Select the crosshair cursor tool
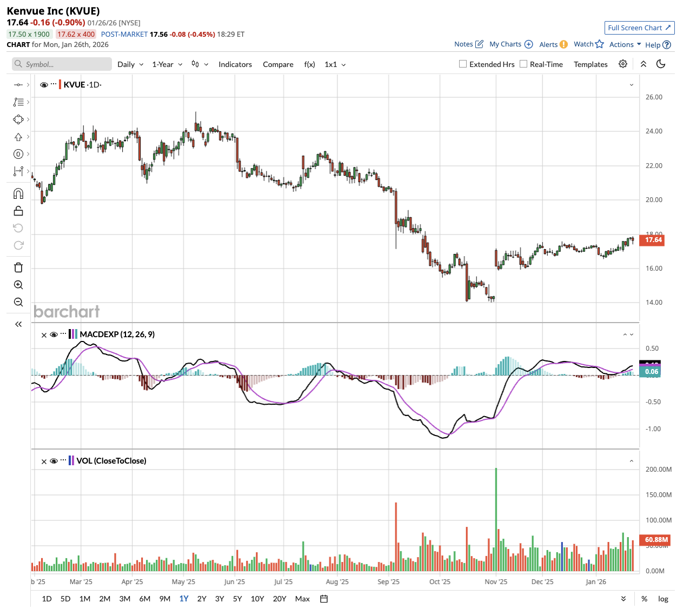 click(18, 85)
